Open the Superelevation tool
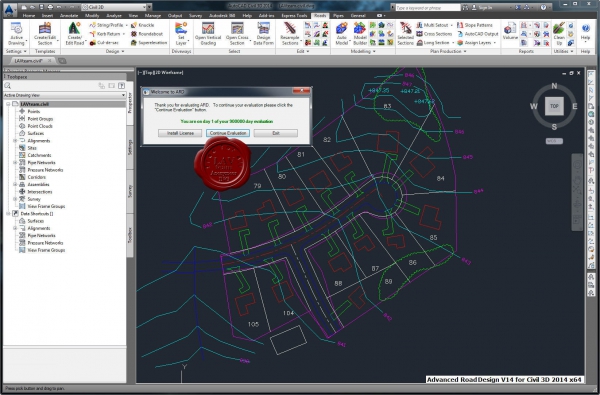600x395 pixels. tap(148, 43)
